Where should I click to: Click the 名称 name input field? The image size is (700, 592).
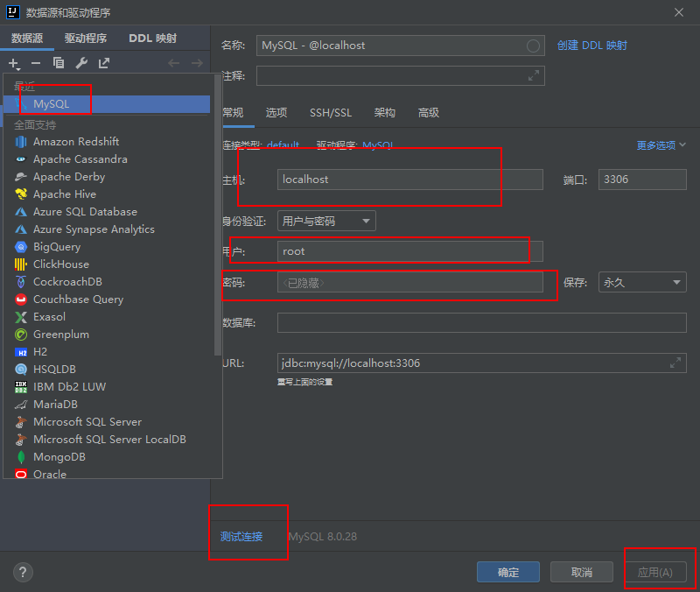coord(401,46)
